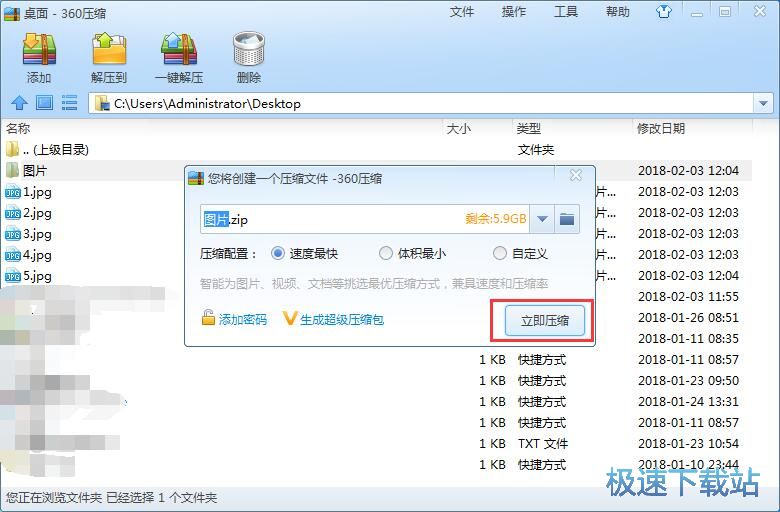This screenshot has width=780, height=512.
Task: Click the 删除 (Delete) trash icon
Action: pos(249,49)
